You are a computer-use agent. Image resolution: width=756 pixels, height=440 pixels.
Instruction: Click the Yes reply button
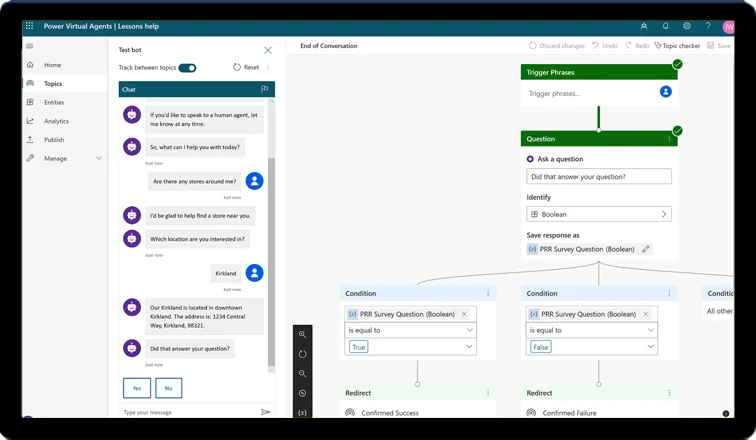(136, 388)
